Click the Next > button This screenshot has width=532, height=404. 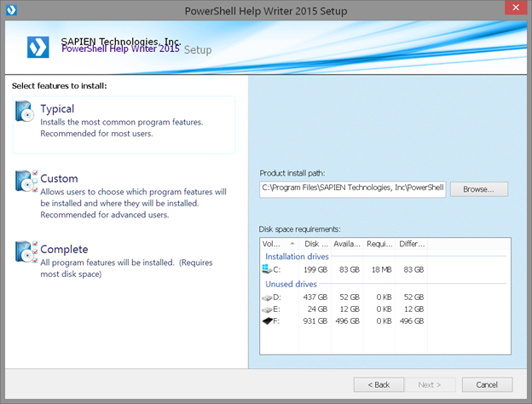pos(429,384)
